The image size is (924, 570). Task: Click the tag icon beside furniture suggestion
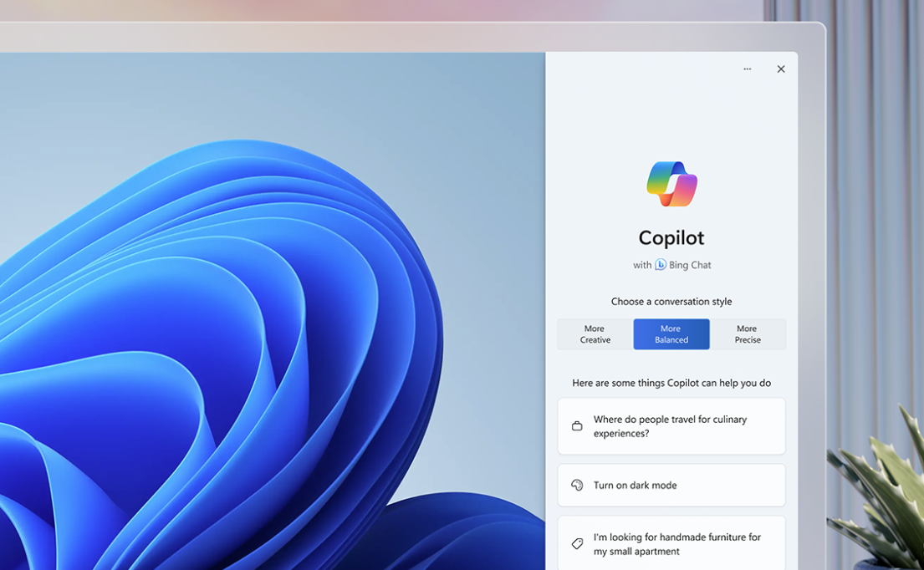pos(577,543)
